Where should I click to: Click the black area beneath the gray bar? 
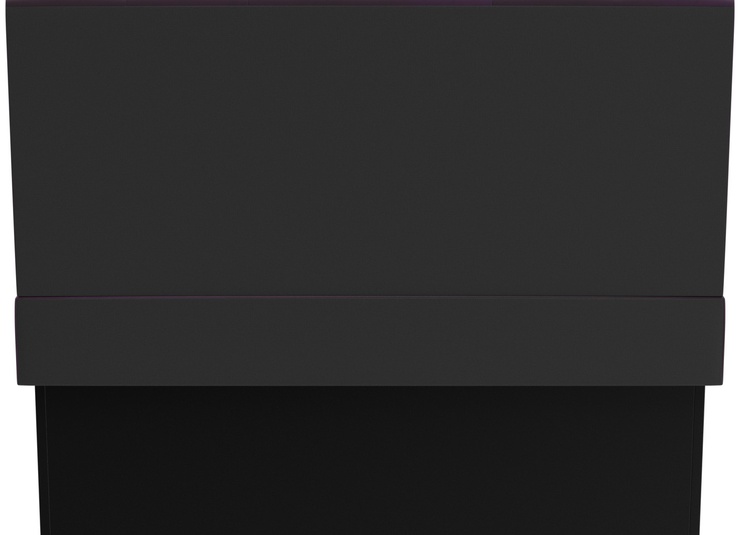(370, 460)
